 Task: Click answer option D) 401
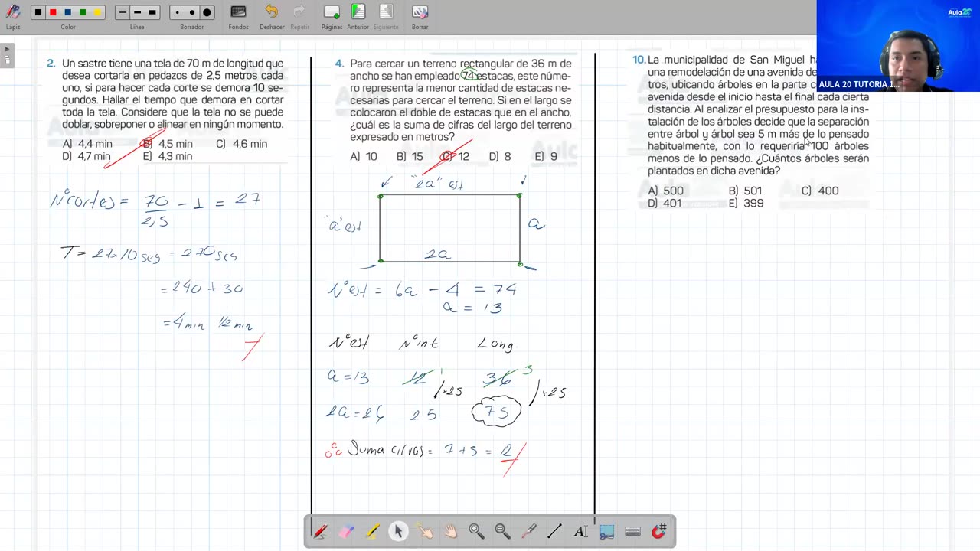point(665,204)
